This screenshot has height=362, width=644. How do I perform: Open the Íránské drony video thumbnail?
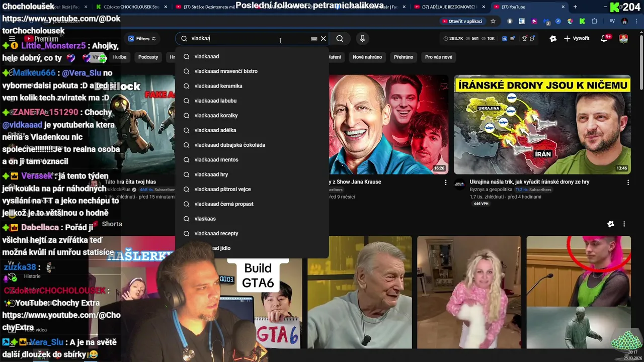[542, 125]
